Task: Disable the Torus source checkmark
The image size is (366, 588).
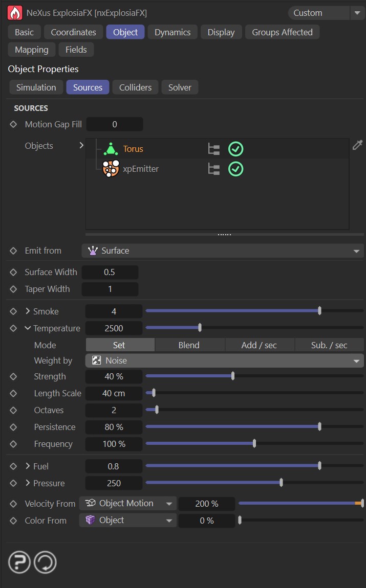Action: [235, 149]
